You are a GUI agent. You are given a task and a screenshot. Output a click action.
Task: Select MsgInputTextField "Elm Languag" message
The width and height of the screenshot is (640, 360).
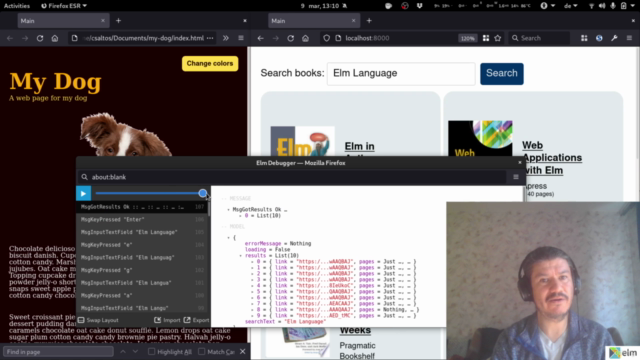click(x=142, y=258)
